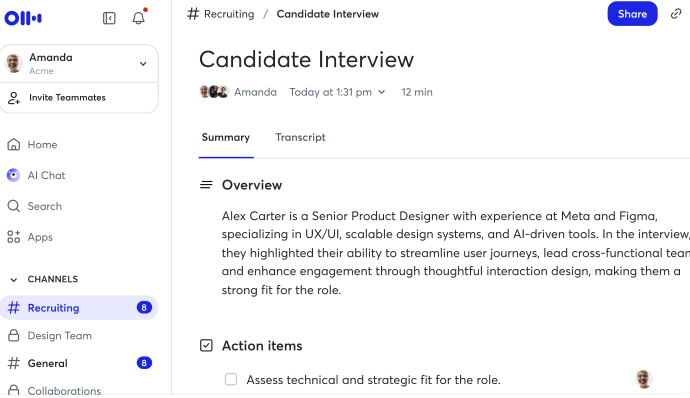The height and width of the screenshot is (398, 690).
Task: Open the Today at 1:31 pm dropdown
Action: 337,92
